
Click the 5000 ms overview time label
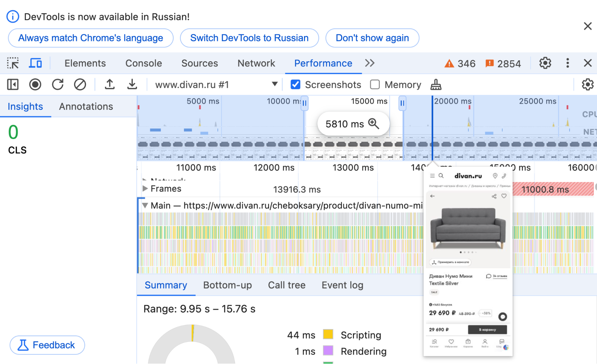point(203,101)
